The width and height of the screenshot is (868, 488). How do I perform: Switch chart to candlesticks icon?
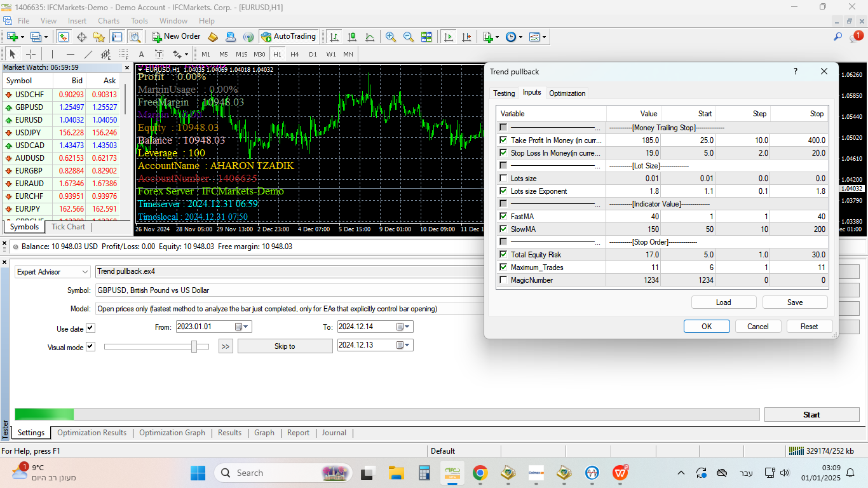click(352, 37)
